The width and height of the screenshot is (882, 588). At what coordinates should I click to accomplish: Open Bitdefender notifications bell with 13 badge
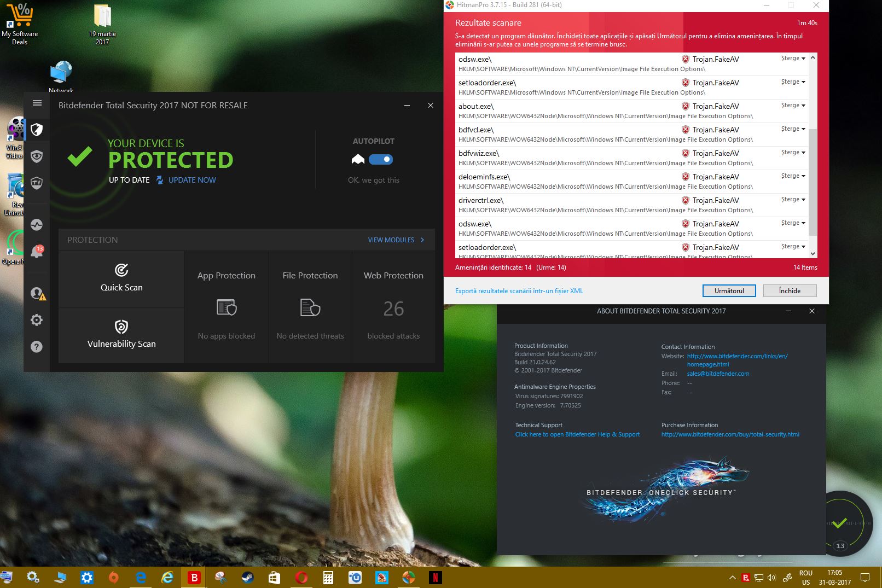coord(37,252)
